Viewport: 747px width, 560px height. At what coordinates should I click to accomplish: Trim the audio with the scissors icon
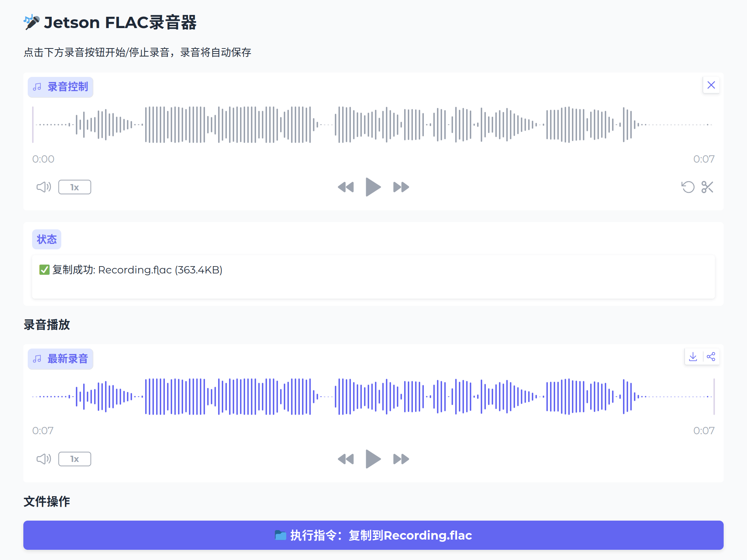coord(708,187)
